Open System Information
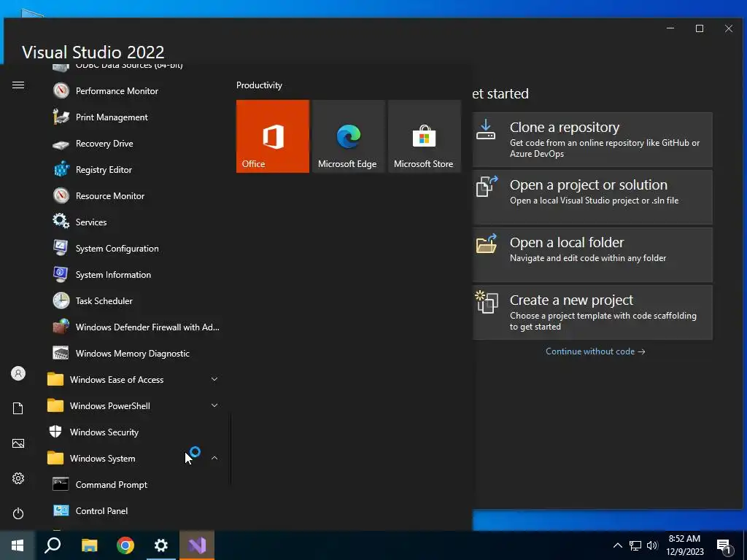Viewport: 747px width, 560px height. (133, 274)
